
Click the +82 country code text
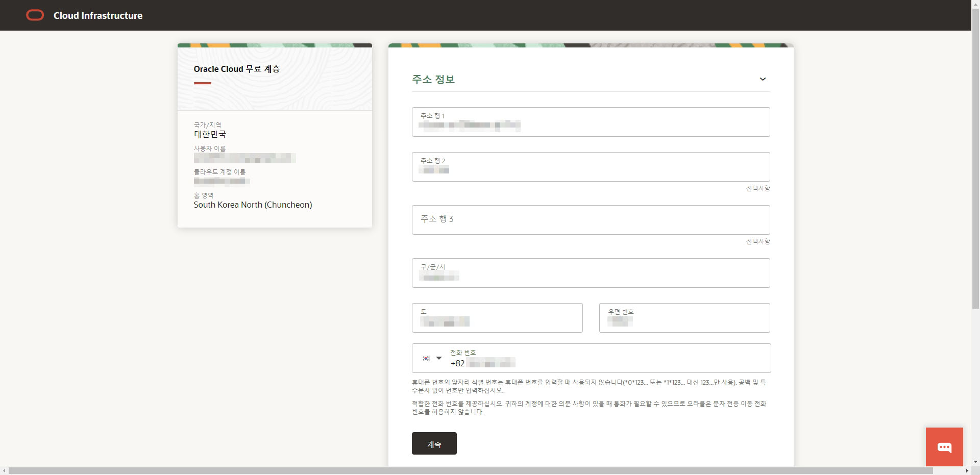pyautogui.click(x=457, y=363)
